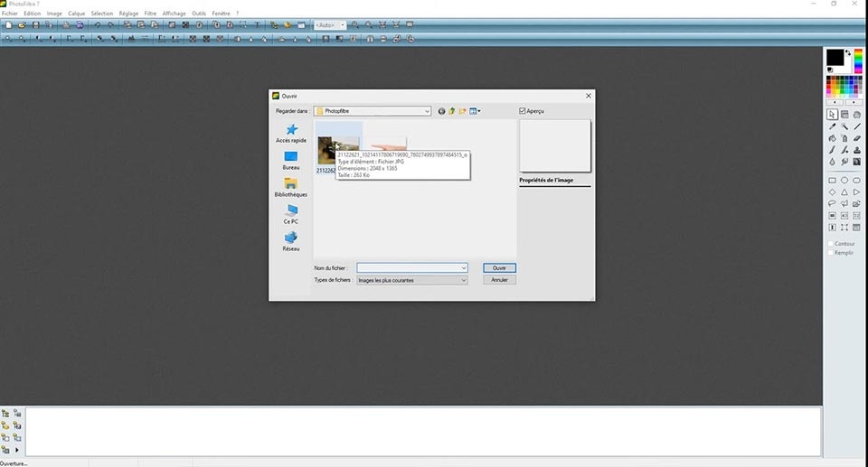Click the Undo arrow in the toolbar

click(x=98, y=25)
